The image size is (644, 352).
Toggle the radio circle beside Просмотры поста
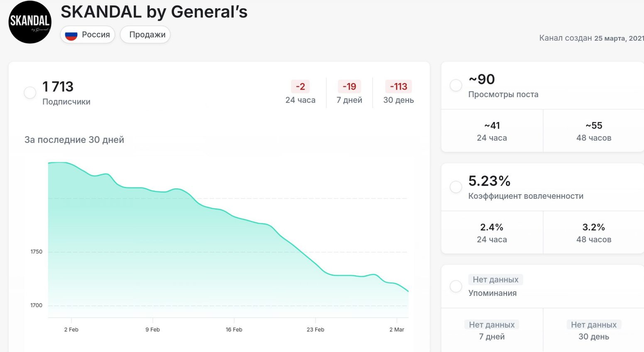[x=456, y=86]
